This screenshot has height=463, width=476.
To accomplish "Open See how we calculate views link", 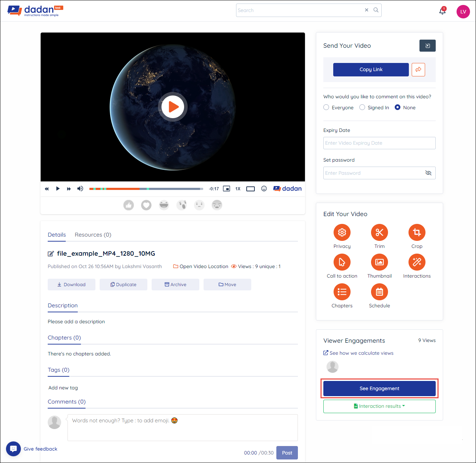I will pyautogui.click(x=358, y=353).
